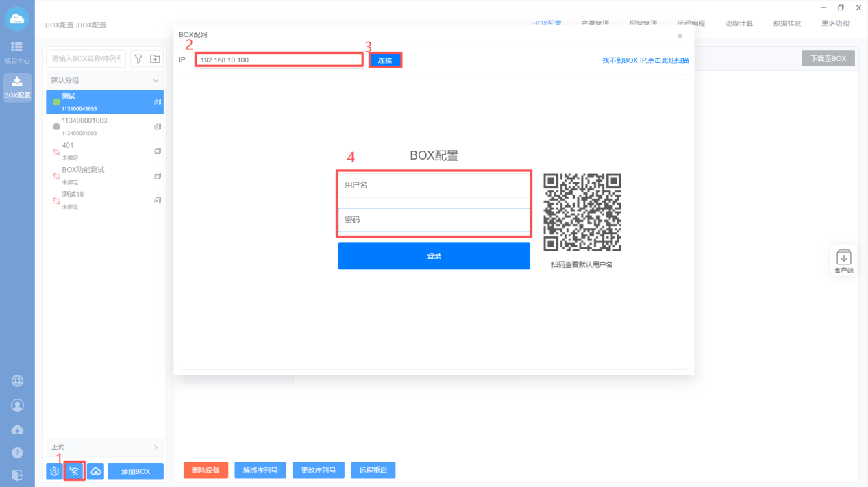Click the BOX network config wifi icon
The height and width of the screenshot is (487, 868).
pos(75,471)
